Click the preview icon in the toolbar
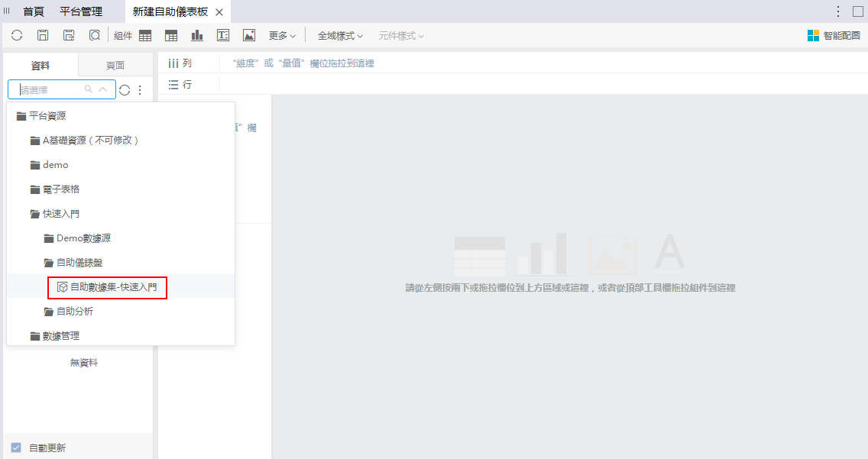This screenshot has width=868, height=459. point(95,35)
